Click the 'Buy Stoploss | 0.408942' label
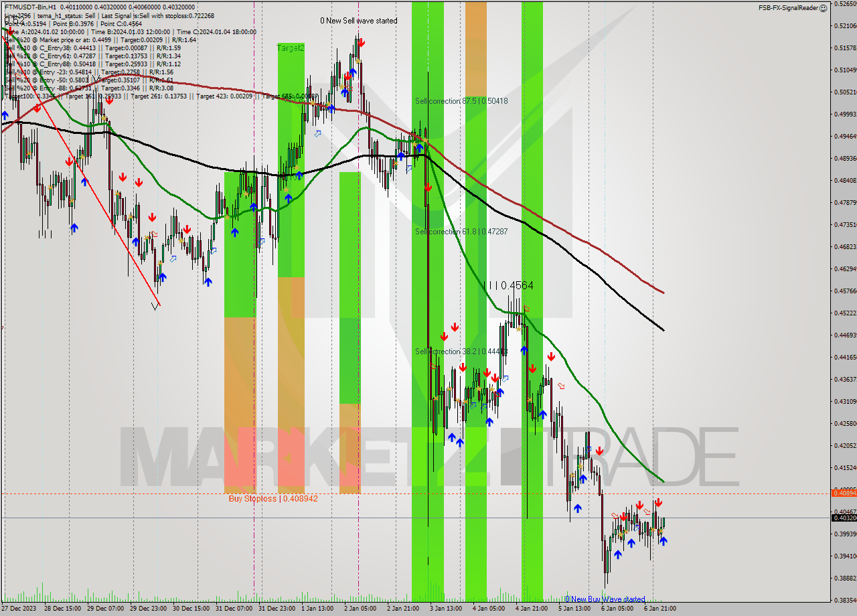 [x=272, y=499]
